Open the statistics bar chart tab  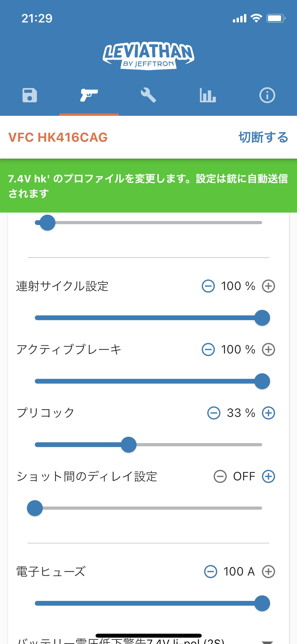tap(208, 95)
